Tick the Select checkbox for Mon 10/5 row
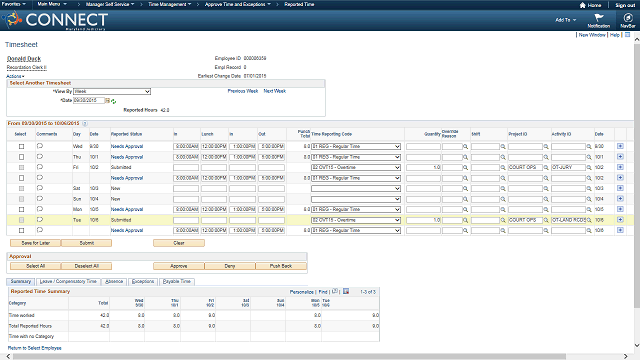 (22, 209)
